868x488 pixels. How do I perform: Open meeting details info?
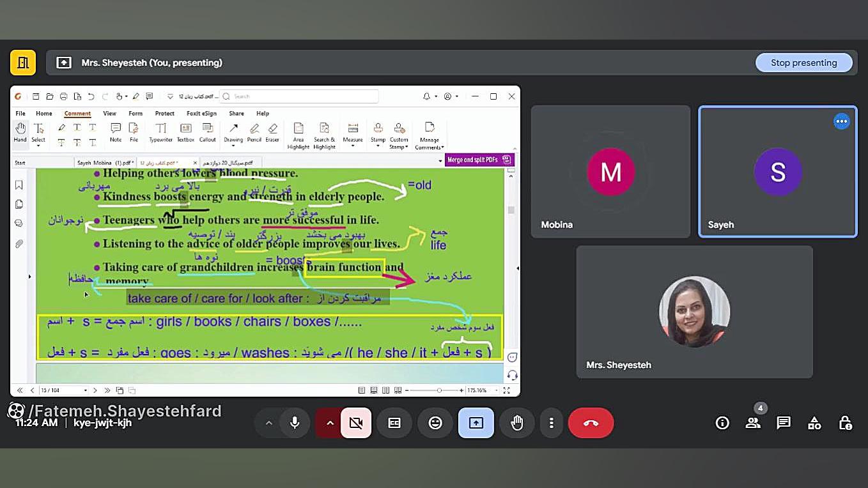722,423
